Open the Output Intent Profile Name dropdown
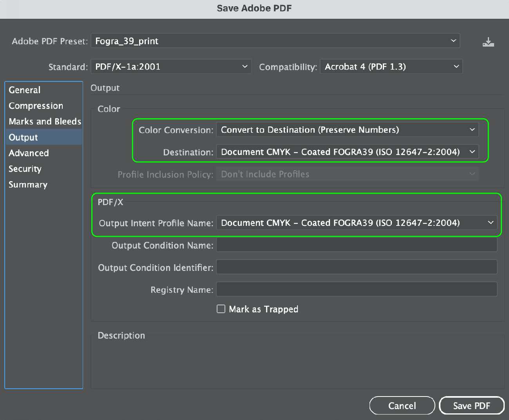Viewport: 509px width, 420px height. pyautogui.click(x=357, y=223)
